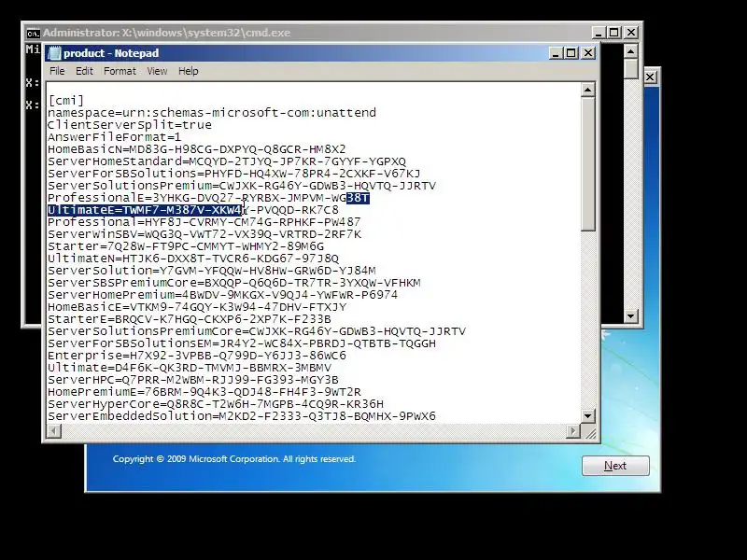Minimize the product Notepad window
Image resolution: width=747 pixels, height=560 pixels.
click(556, 53)
